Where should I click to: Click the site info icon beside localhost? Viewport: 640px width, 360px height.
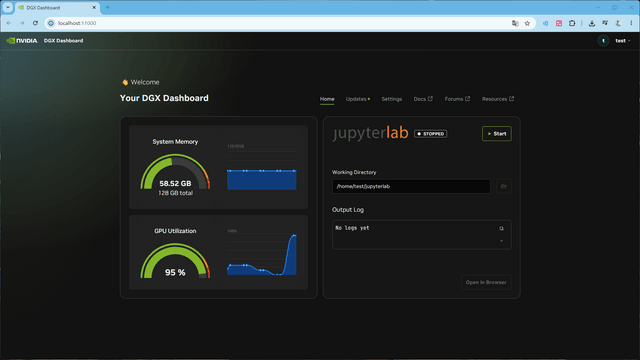point(51,23)
